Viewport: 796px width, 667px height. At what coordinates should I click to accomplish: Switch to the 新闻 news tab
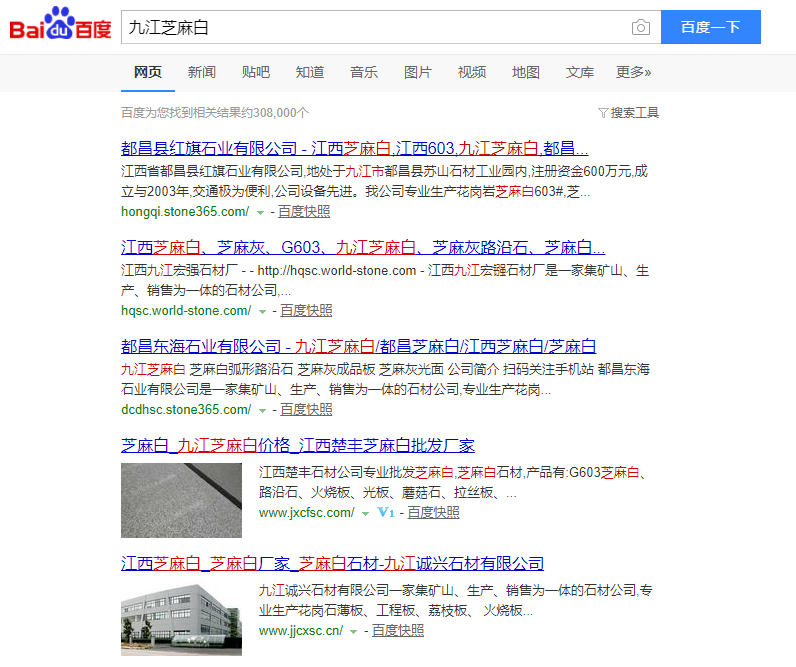[201, 72]
